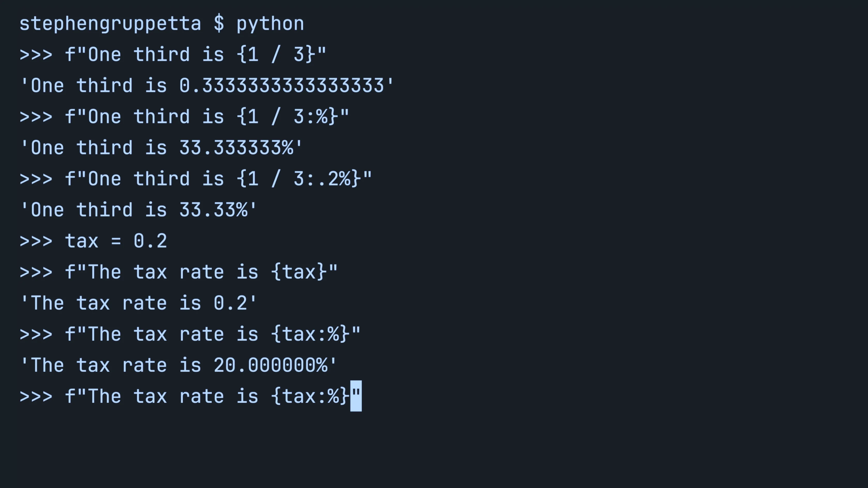Click the {1 / 3:%} expression in the second f-string
868x488 pixels.
(x=288, y=116)
